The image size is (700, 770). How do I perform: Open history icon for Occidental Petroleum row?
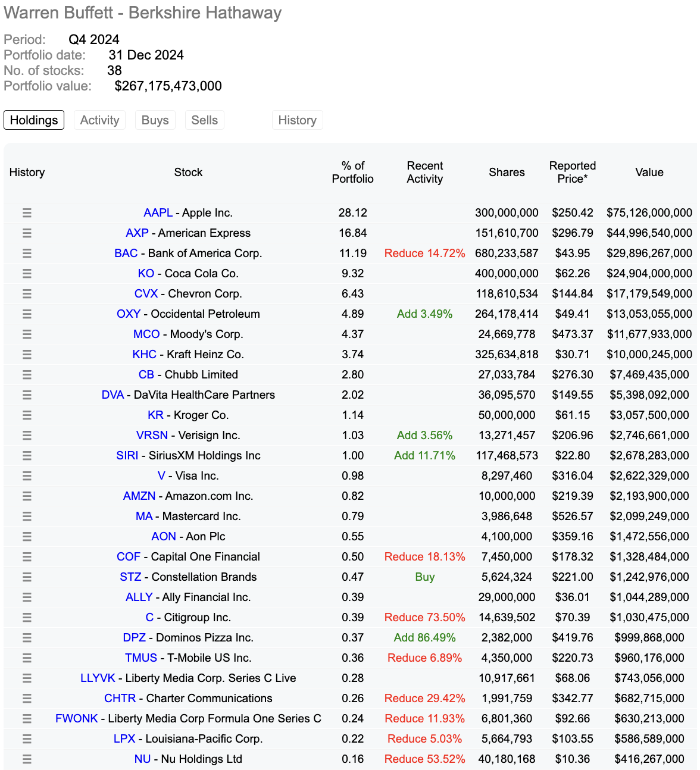[27, 314]
